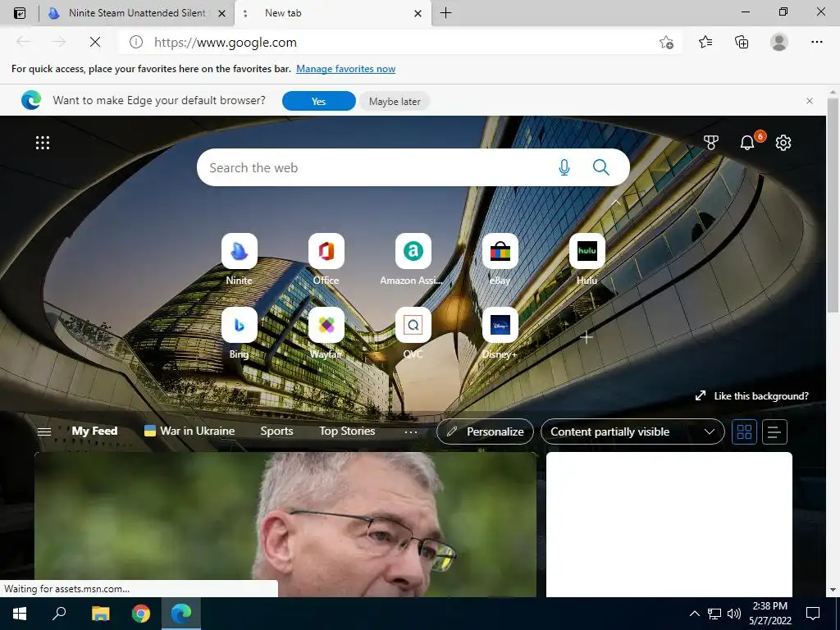
Task: Open the volume speaker tray icon
Action: coord(734,614)
